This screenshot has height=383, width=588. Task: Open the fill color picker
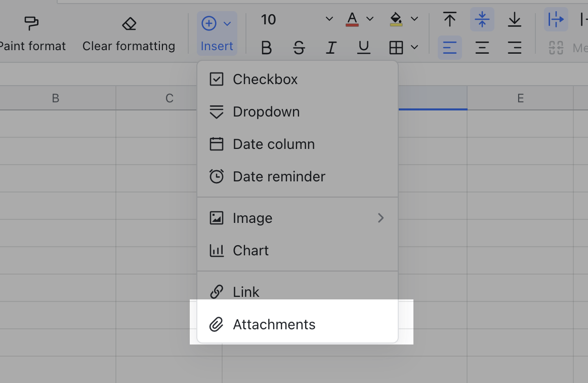click(414, 19)
